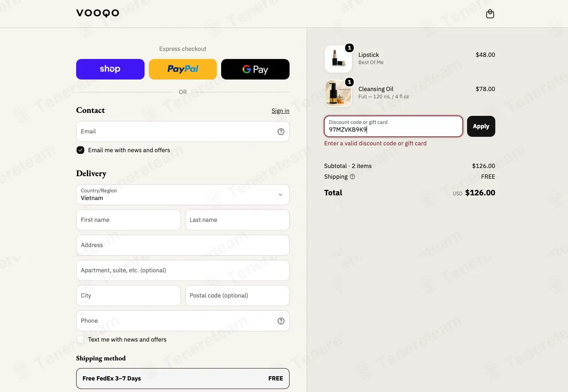Click the shipping info question icon

click(x=352, y=177)
